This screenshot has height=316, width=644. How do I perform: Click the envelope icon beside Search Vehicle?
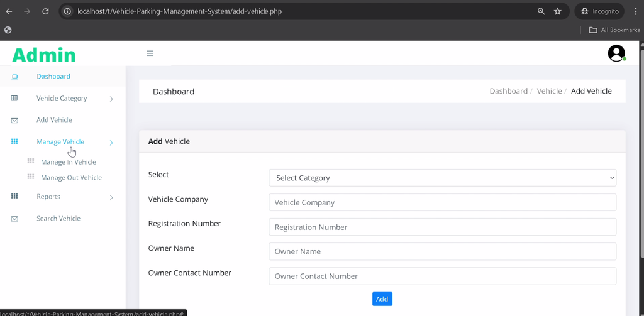click(x=14, y=219)
